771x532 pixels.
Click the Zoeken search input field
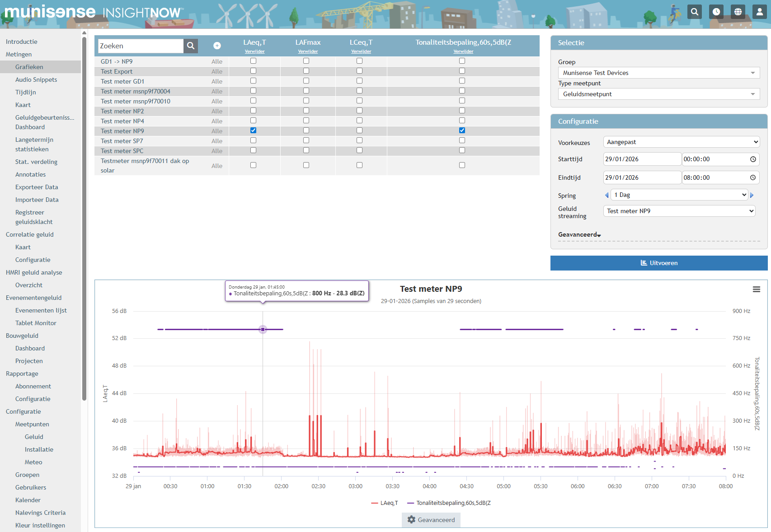pos(141,46)
